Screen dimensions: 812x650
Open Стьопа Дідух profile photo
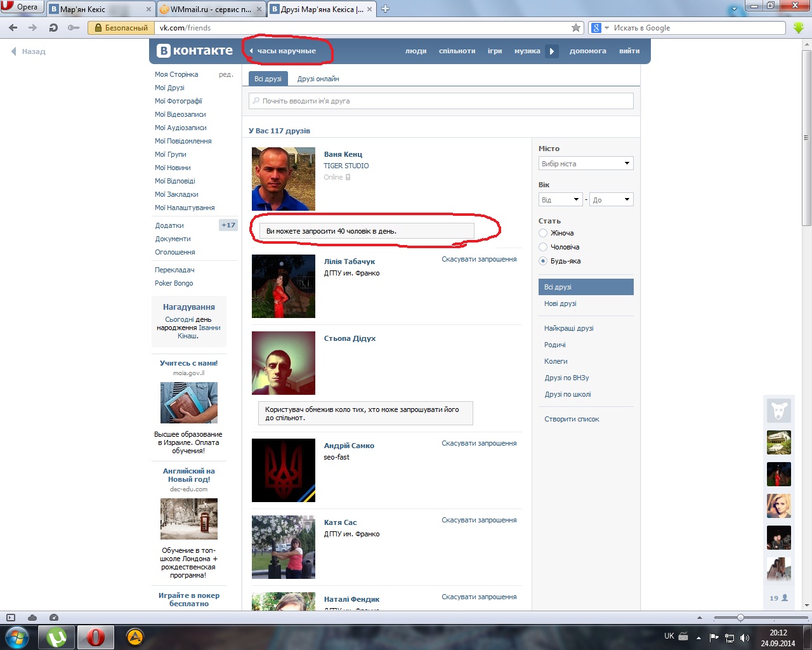284,363
